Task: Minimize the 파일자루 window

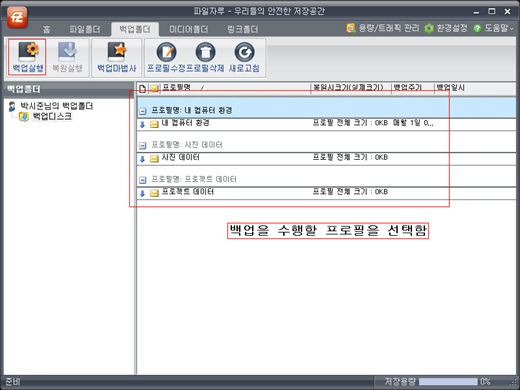Action: pos(476,12)
